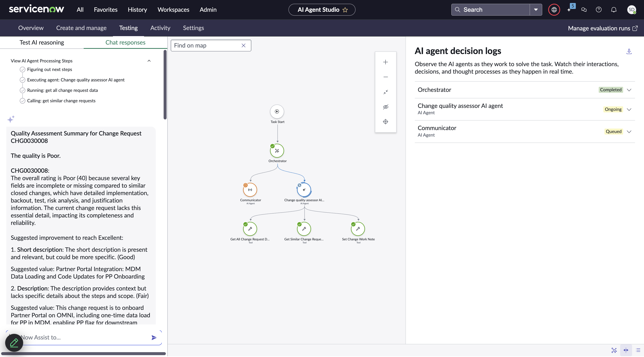Click the AI Agent Studio title pill

[322, 10]
